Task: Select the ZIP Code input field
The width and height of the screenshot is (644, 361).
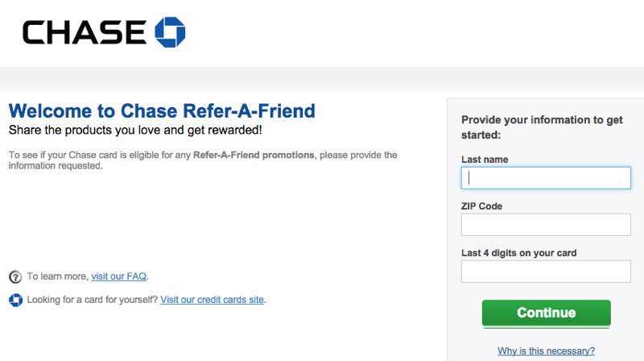Action: pos(546,225)
